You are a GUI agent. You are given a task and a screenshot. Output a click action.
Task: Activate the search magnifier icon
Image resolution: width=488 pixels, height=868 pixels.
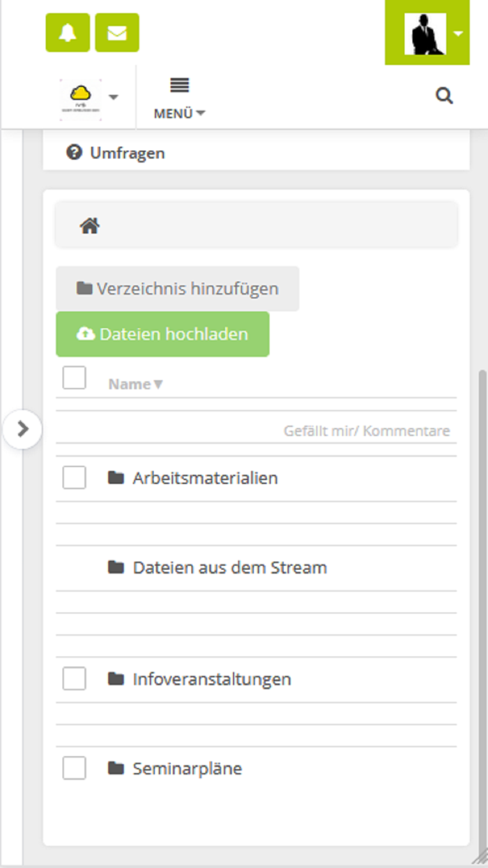tap(444, 96)
